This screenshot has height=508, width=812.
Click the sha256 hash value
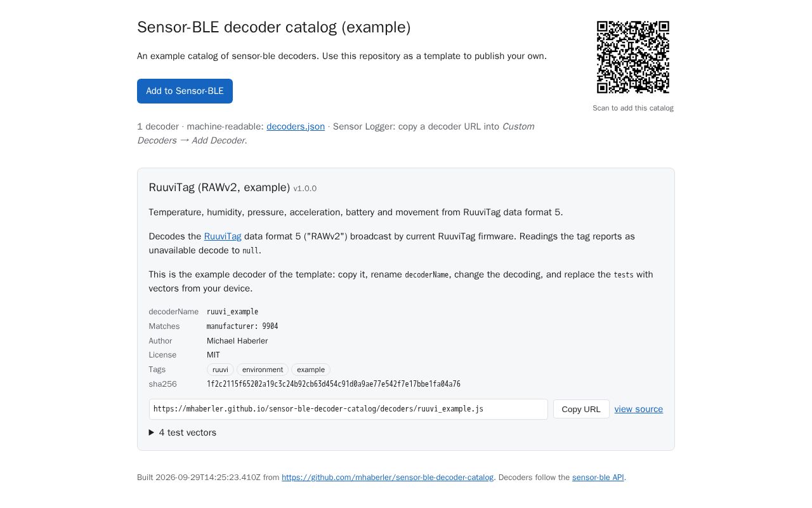click(334, 384)
